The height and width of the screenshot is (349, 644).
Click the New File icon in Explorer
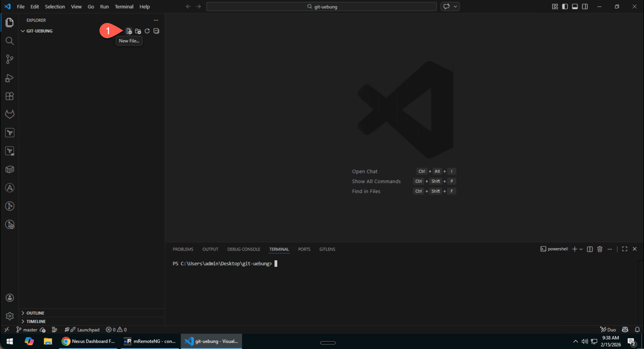[129, 31]
